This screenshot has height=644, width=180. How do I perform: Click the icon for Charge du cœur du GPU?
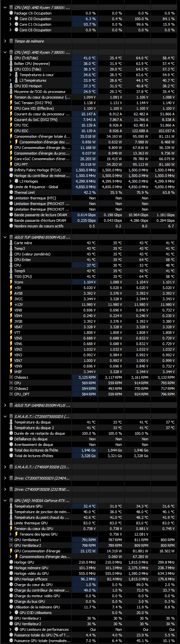click(x=11, y=585)
